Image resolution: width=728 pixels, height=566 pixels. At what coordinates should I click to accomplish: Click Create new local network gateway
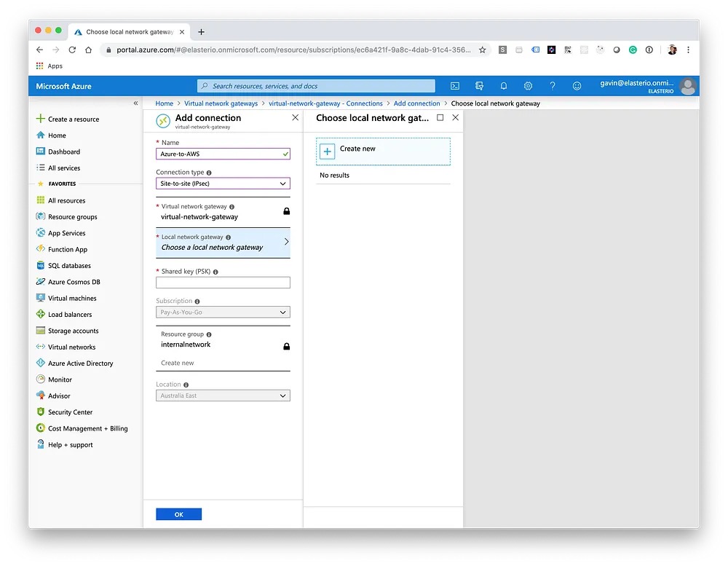(x=383, y=151)
